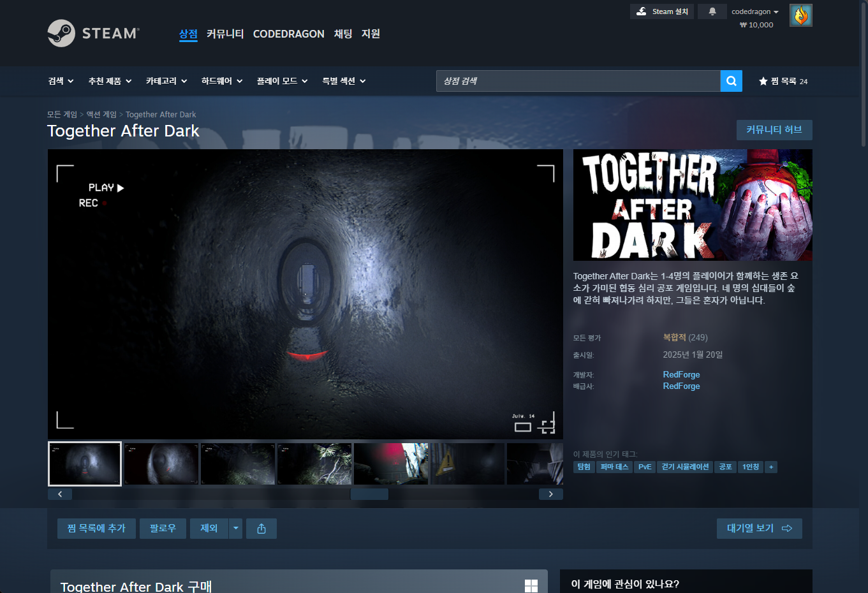Screen dimensions: 868x593
Task: Open the 특별 섹션 dropdown menu
Action: pos(344,81)
